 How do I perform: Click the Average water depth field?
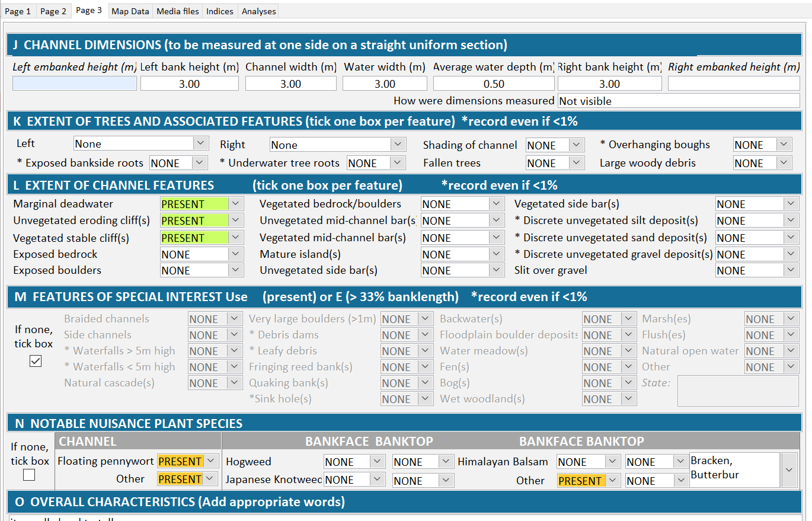coord(494,84)
